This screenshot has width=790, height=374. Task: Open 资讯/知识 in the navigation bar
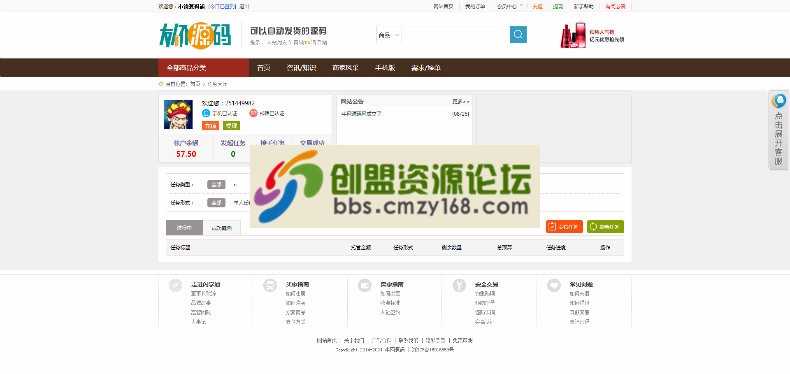[301, 68]
